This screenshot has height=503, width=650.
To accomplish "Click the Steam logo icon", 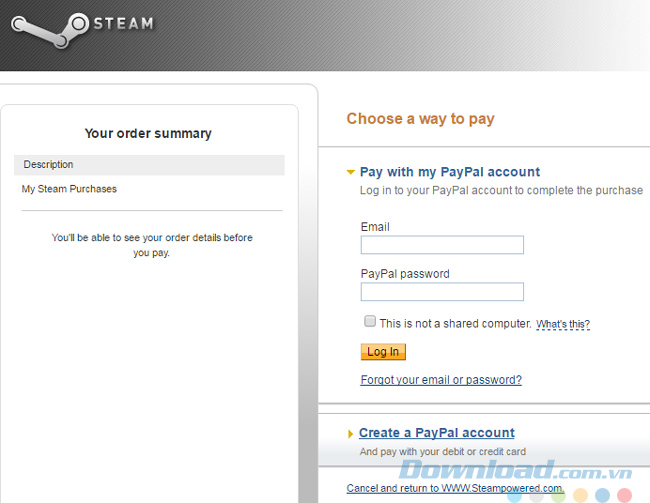I will click(x=50, y=30).
